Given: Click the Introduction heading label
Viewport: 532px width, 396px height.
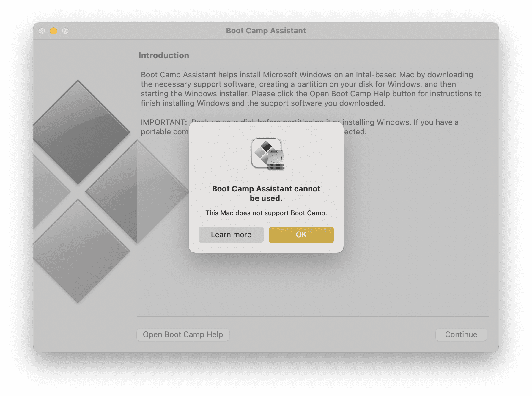Looking at the screenshot, I should [164, 55].
